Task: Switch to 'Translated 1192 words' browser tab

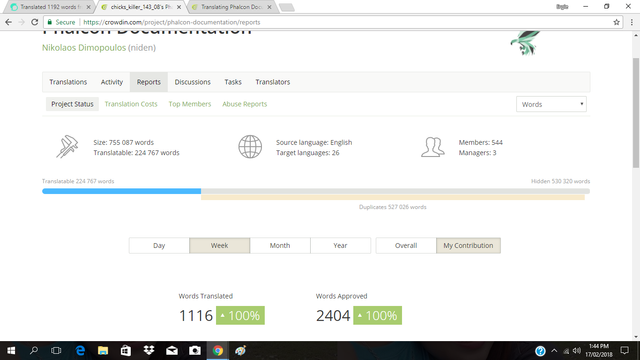Action: click(50, 7)
